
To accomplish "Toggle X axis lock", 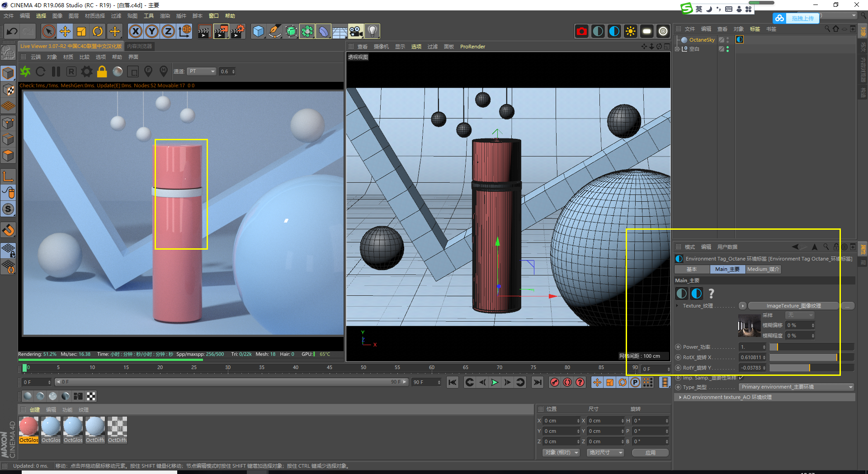I will pos(136,31).
